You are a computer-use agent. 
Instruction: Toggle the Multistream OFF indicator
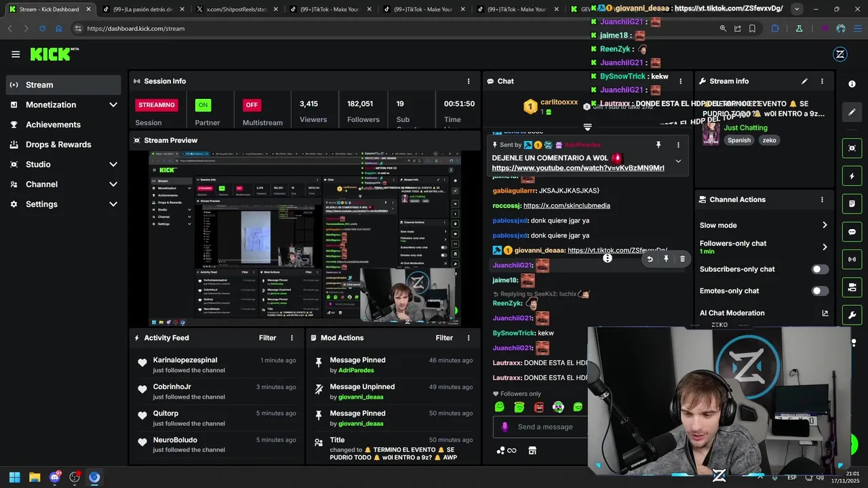[x=252, y=105]
